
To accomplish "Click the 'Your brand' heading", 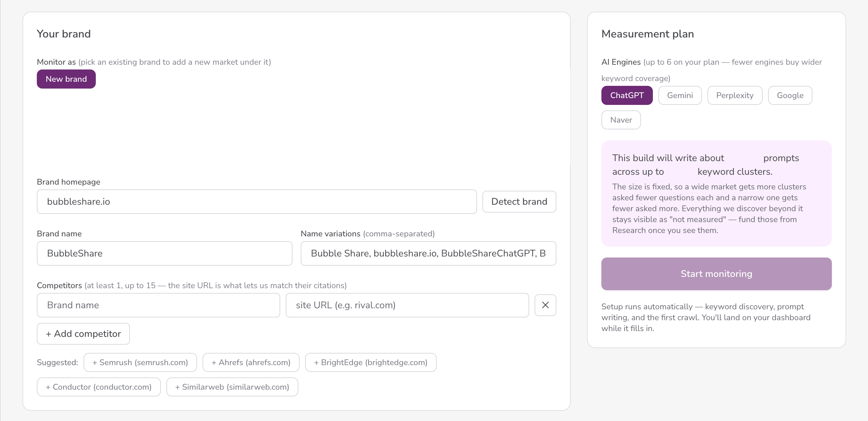I will [x=64, y=34].
